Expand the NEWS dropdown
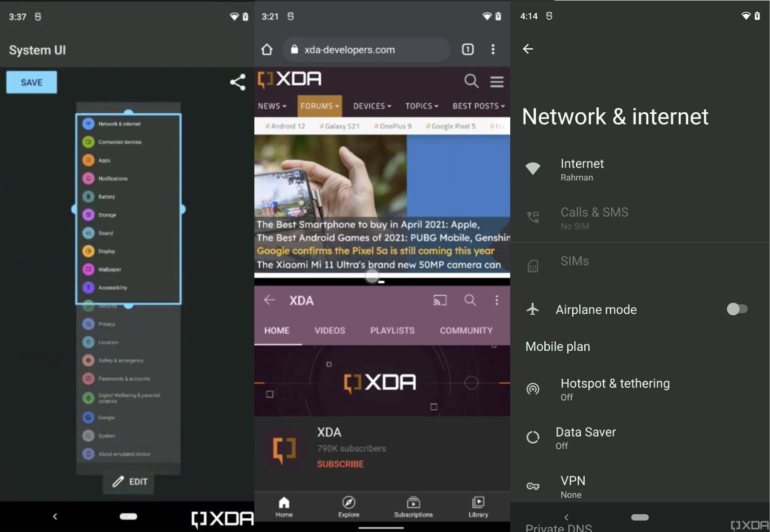Image resolution: width=770 pixels, height=532 pixels. tap(272, 106)
